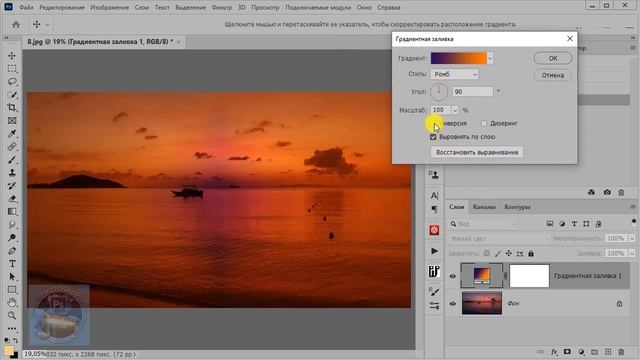Image resolution: width=640 pixels, height=360 pixels.
Task: Toggle filter for adjustment layers
Action: coord(562,224)
